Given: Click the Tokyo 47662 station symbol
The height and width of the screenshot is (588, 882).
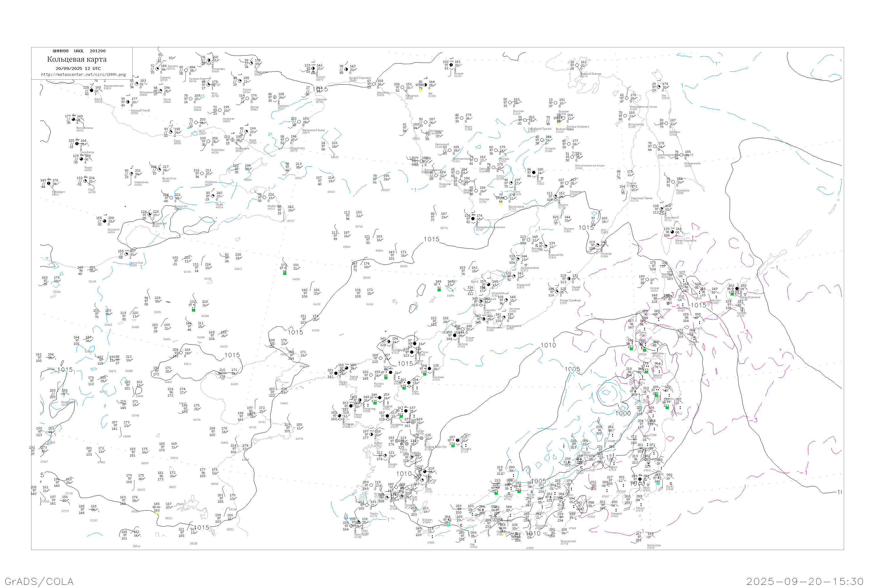Looking at the screenshot, I should click(x=640, y=479).
